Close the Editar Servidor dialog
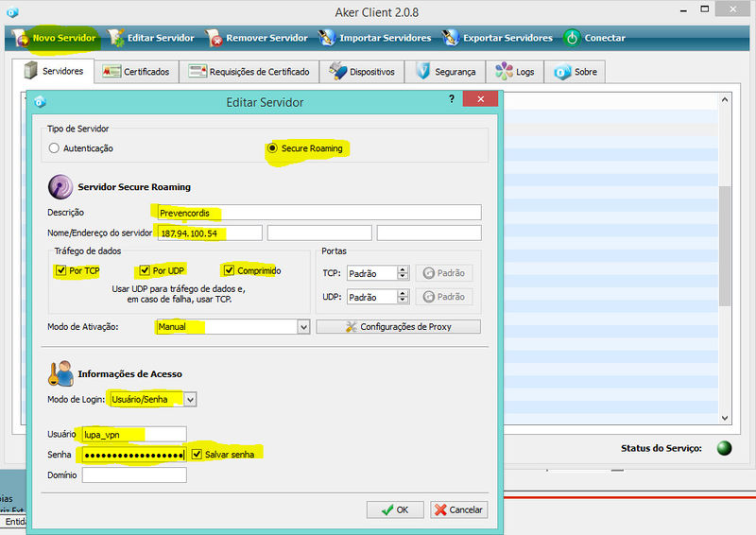The height and width of the screenshot is (535, 756). 480,99
